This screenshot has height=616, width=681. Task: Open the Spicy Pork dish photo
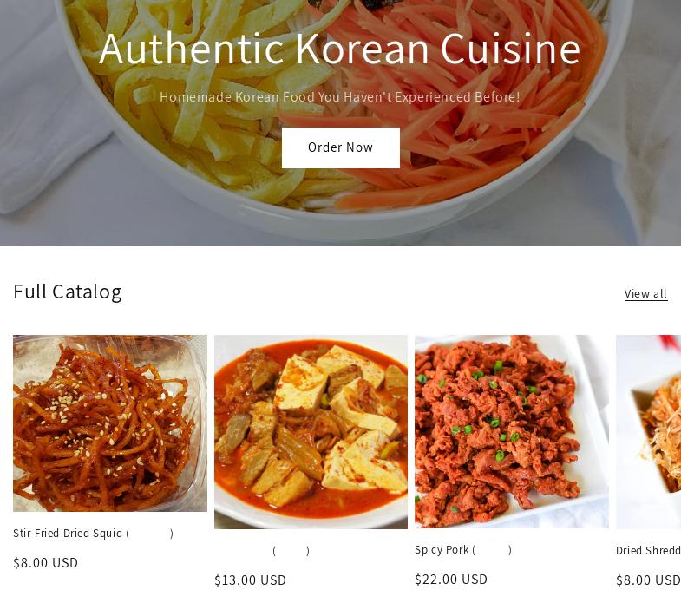[512, 432]
